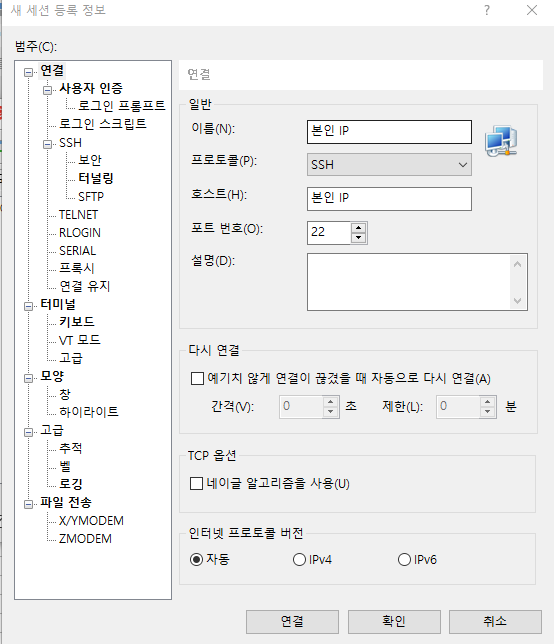Select 고급 under 터미널
The image size is (554, 644).
pyautogui.click(x=71, y=358)
